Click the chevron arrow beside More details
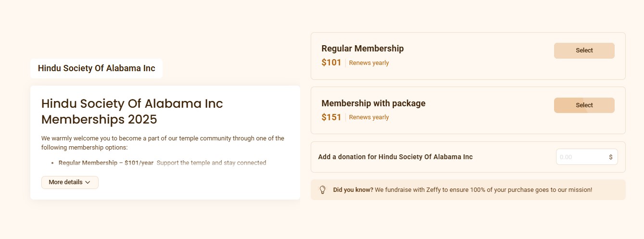The width and height of the screenshot is (644, 239). (88, 182)
